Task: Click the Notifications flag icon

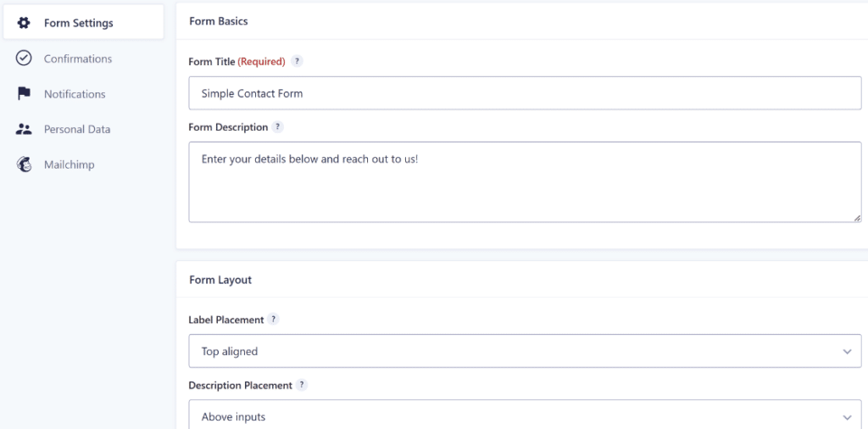Action: click(x=24, y=93)
